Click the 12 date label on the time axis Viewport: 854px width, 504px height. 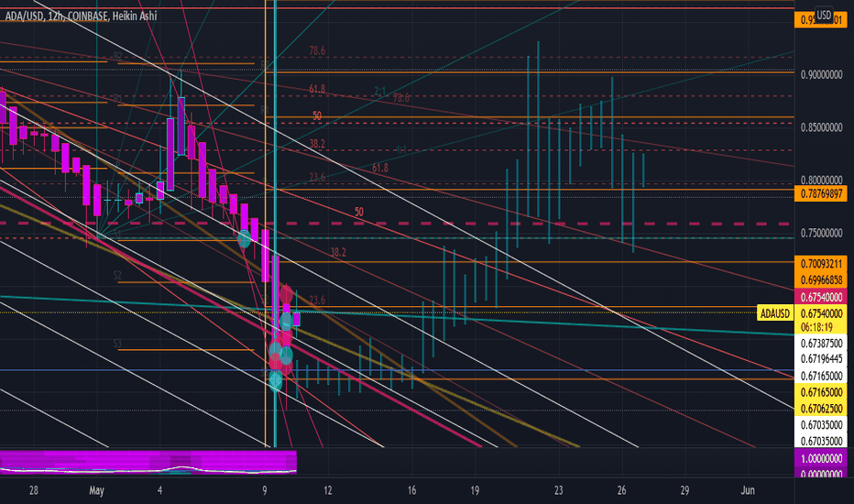click(327, 490)
